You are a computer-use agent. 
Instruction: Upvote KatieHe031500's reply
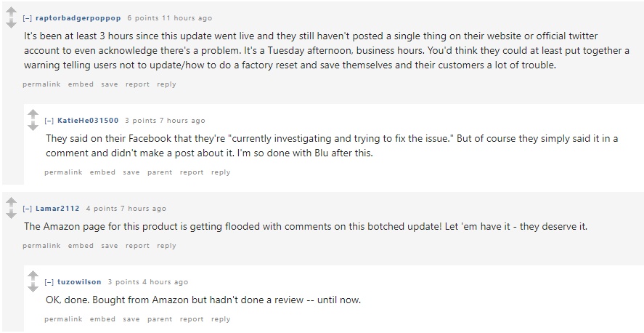tap(33, 114)
